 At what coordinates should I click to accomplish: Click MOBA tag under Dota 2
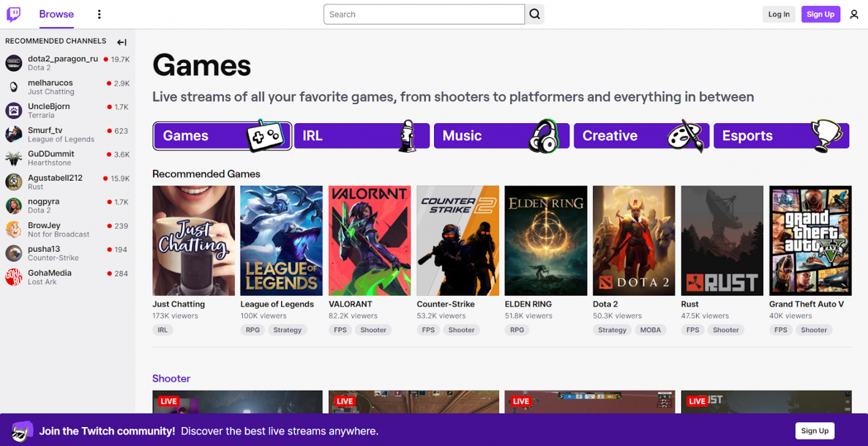(x=651, y=330)
